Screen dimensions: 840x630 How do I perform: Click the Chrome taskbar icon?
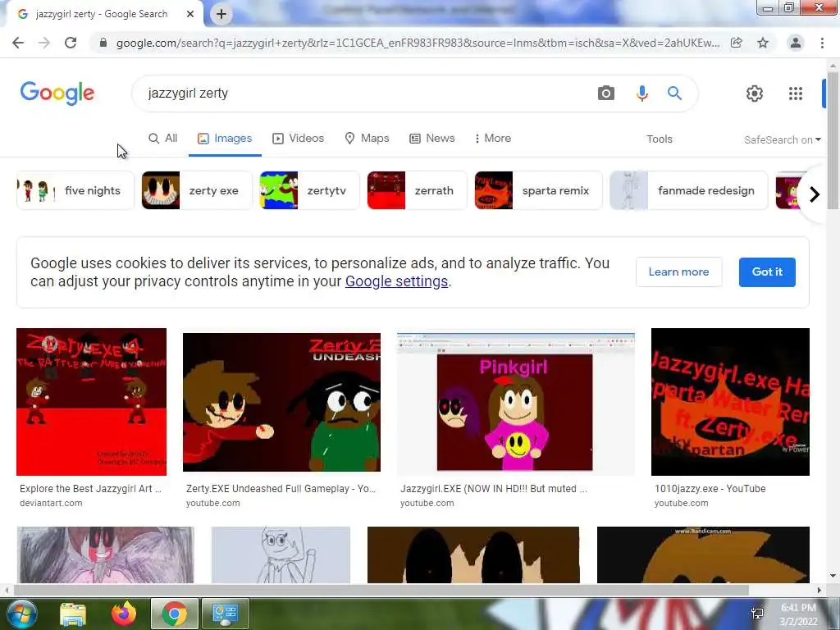[174, 614]
